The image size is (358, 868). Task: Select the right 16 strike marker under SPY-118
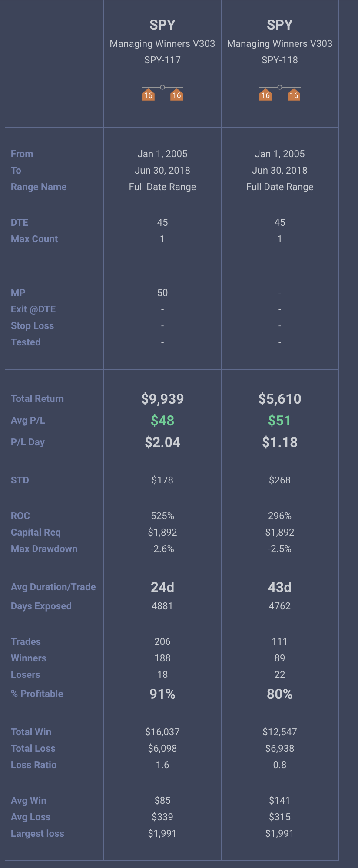click(294, 95)
